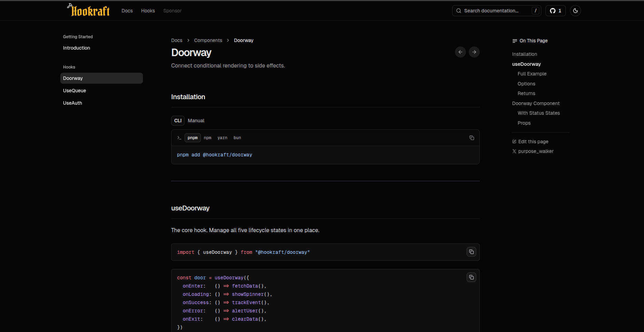Screen dimensions: 644x332
Task: Copy the const door code block
Action: pos(471,277)
